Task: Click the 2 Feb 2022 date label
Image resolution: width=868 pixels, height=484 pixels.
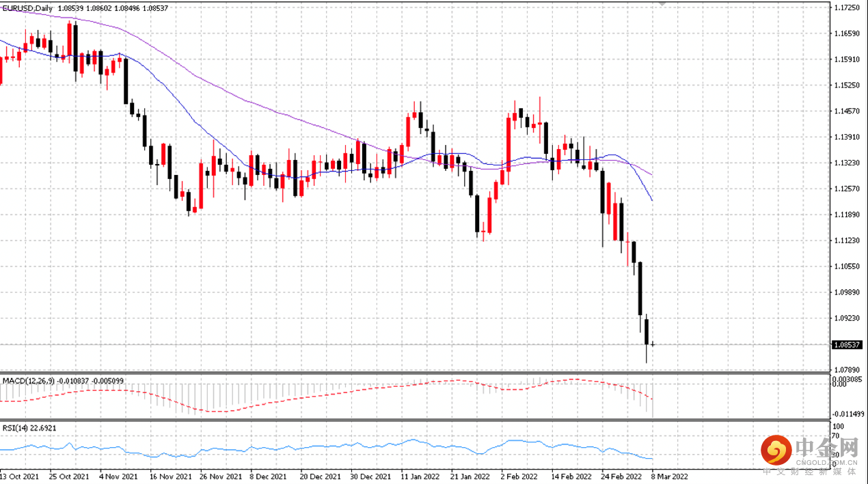Action: click(x=519, y=476)
